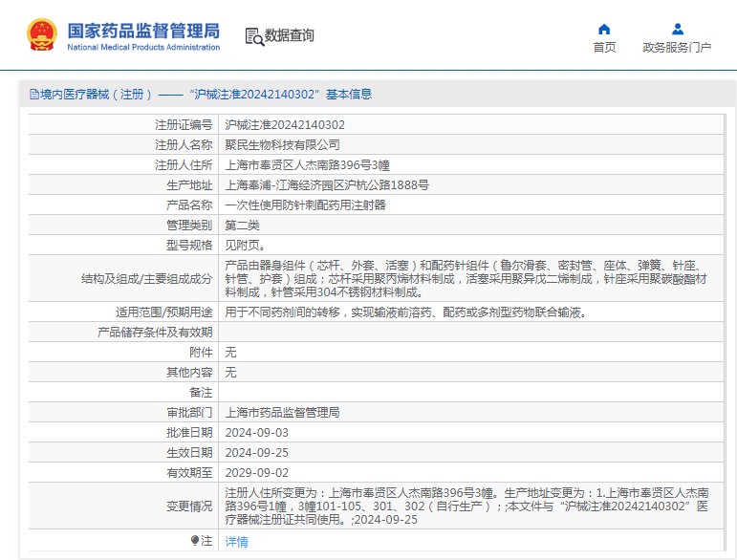Click the 变更情况 change description text

click(x=464, y=506)
